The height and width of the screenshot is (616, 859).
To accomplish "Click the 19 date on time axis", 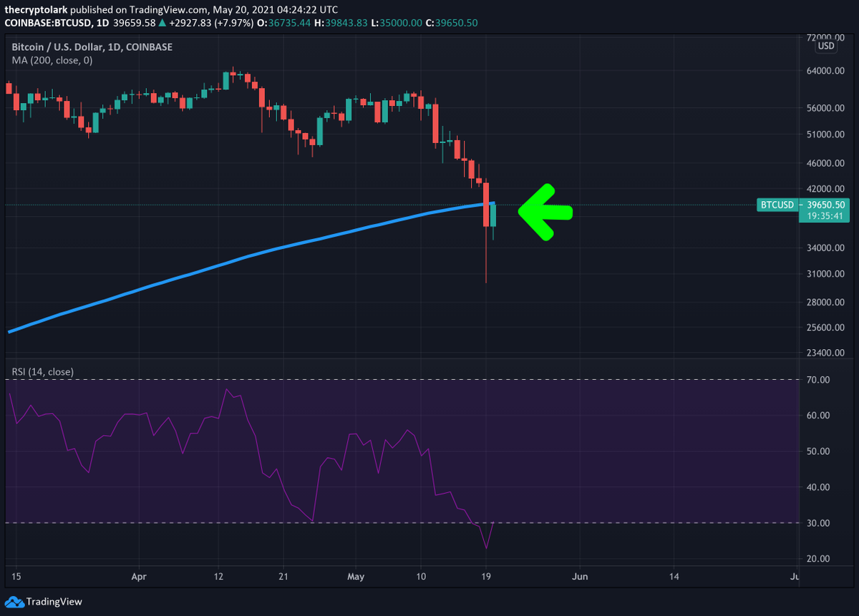I will click(x=486, y=576).
